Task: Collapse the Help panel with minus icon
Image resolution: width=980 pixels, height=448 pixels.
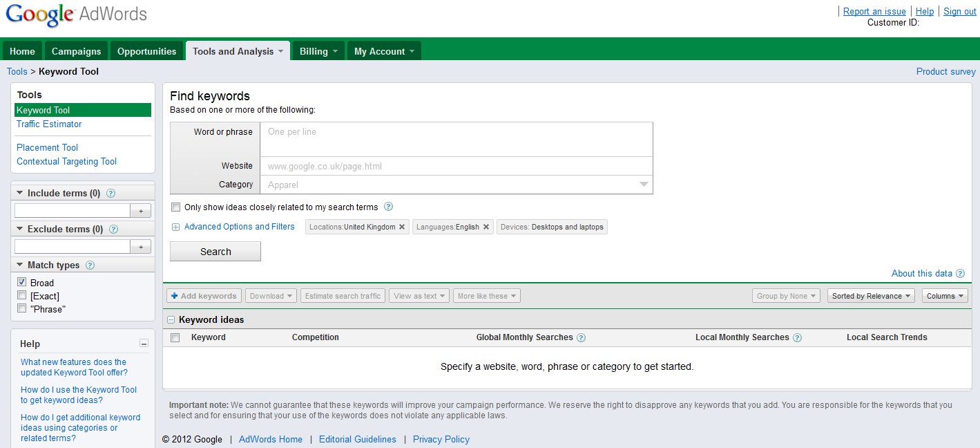Action: point(144,344)
